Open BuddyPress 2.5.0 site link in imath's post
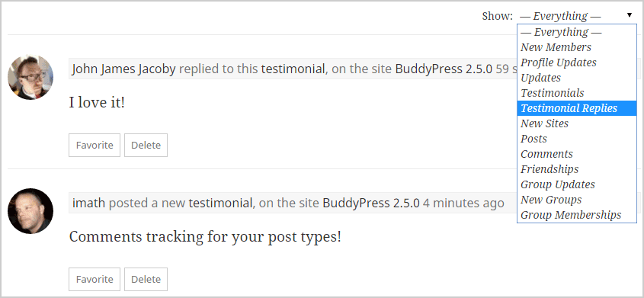This screenshot has width=644, height=298. tap(371, 203)
